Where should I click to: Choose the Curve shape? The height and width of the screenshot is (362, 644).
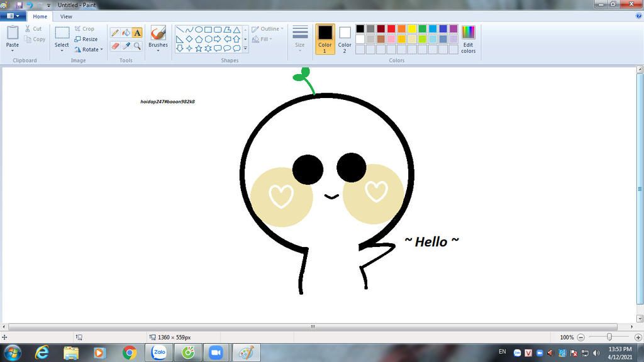tap(189, 30)
